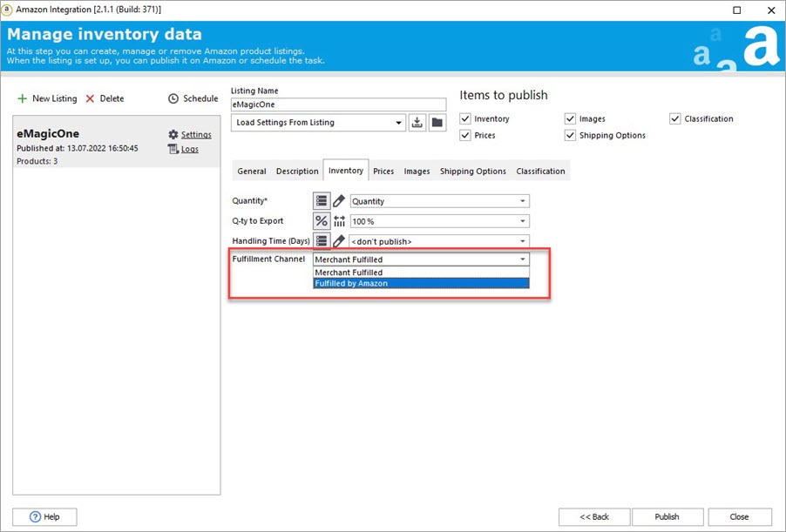Click the 'Published at: 13.07.2022 16:50:45' text
786x532 pixels.
(x=78, y=148)
